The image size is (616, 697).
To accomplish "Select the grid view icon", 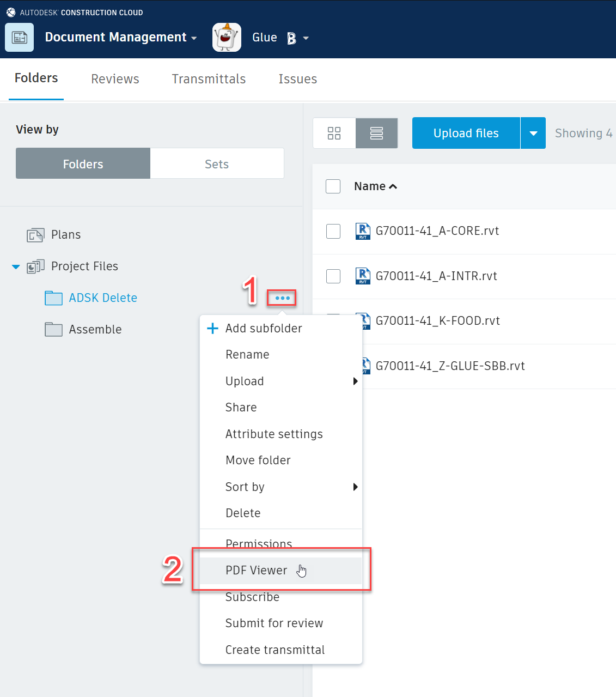I will click(x=334, y=133).
